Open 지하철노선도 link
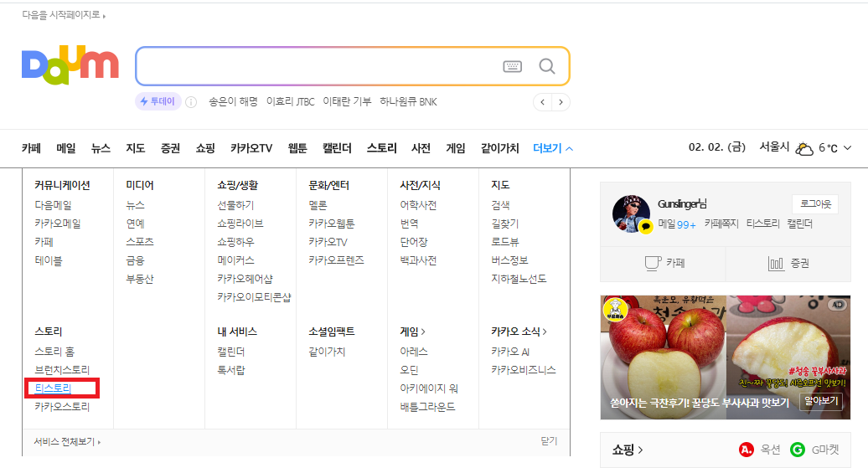868x468 pixels. click(519, 279)
